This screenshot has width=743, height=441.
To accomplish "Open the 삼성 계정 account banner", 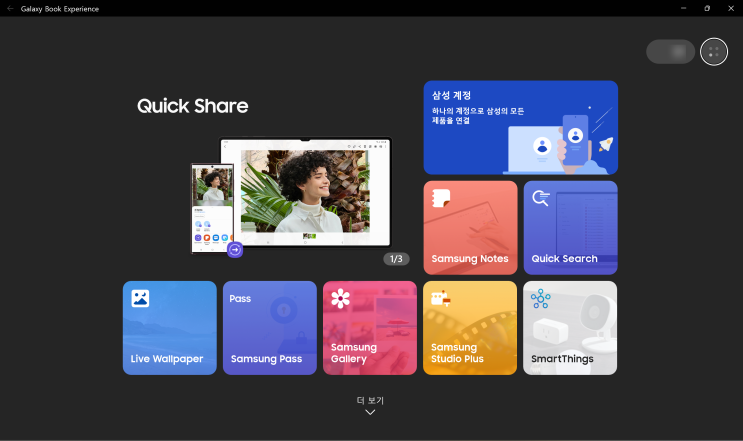I will (520, 127).
